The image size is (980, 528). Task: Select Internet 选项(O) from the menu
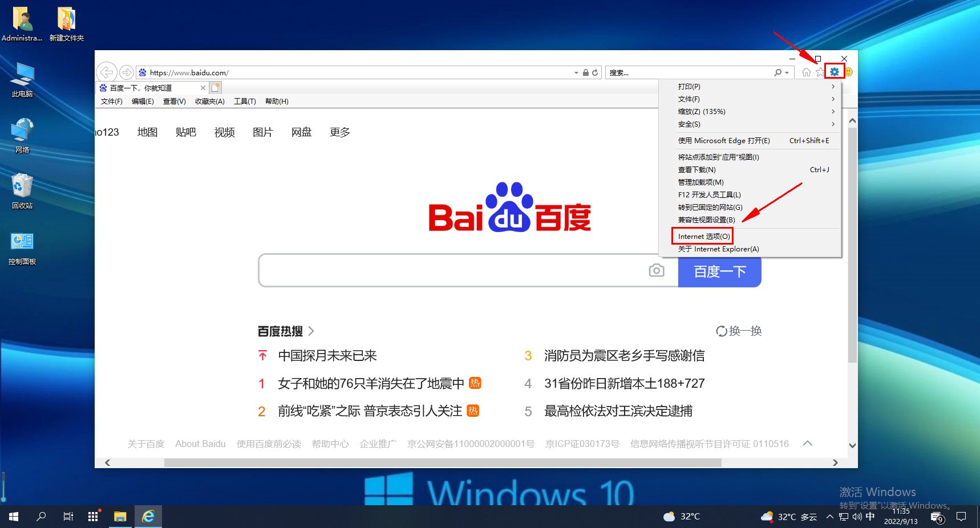click(x=703, y=236)
